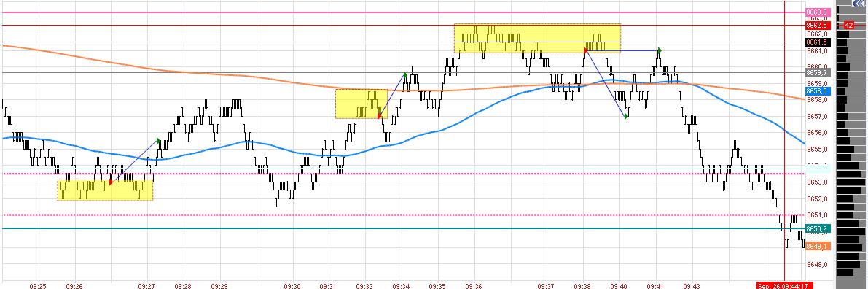Click the 8658,0 price axis label
The width and height of the screenshot is (868, 289).
(818, 100)
